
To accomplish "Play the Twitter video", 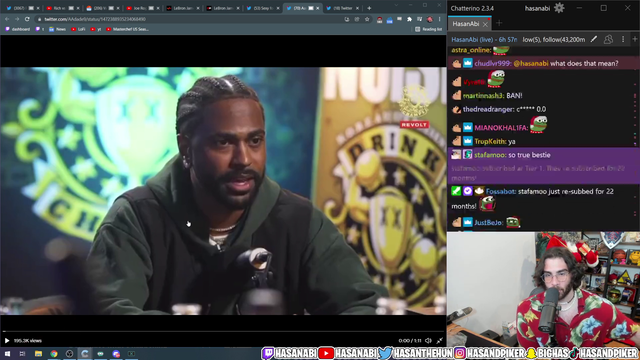I will point(7,340).
